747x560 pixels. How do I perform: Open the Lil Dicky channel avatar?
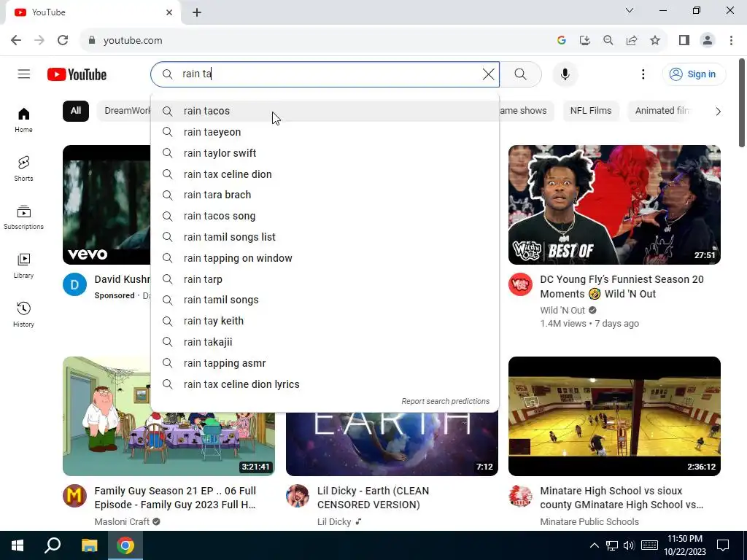click(298, 496)
